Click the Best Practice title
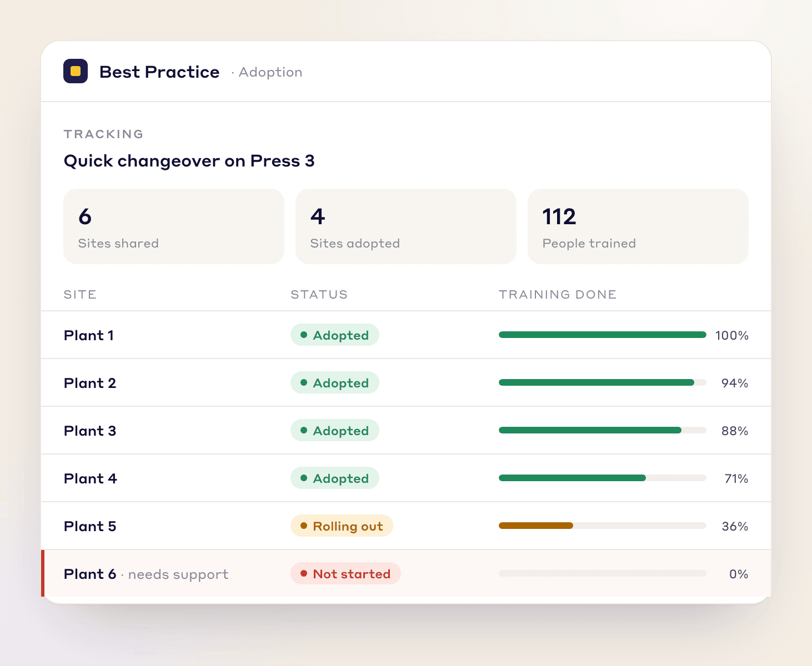The image size is (812, 666). click(159, 72)
